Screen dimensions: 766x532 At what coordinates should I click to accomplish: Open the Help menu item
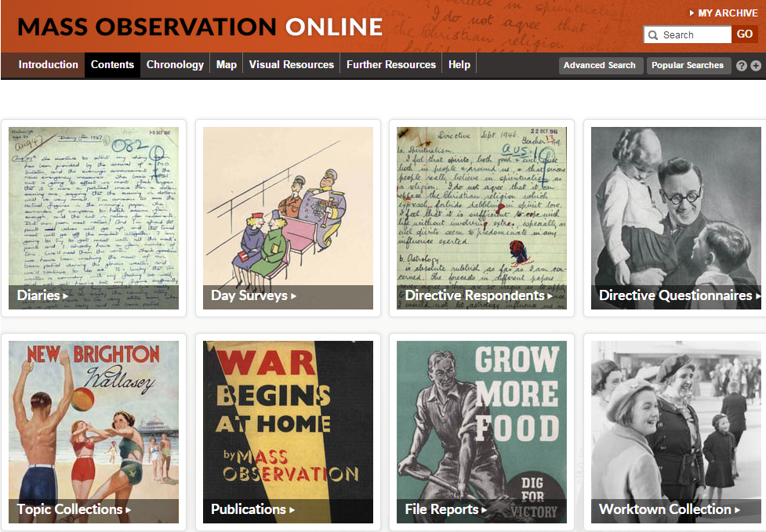[x=459, y=64]
